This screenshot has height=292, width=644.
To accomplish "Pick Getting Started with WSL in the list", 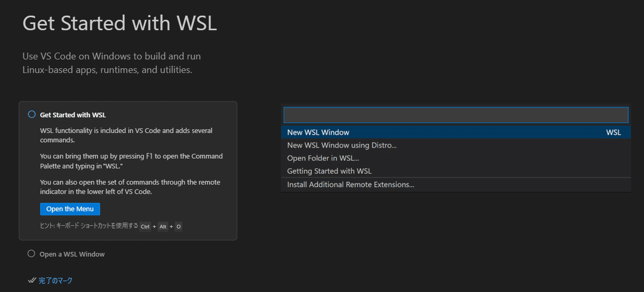I will tap(330, 171).
